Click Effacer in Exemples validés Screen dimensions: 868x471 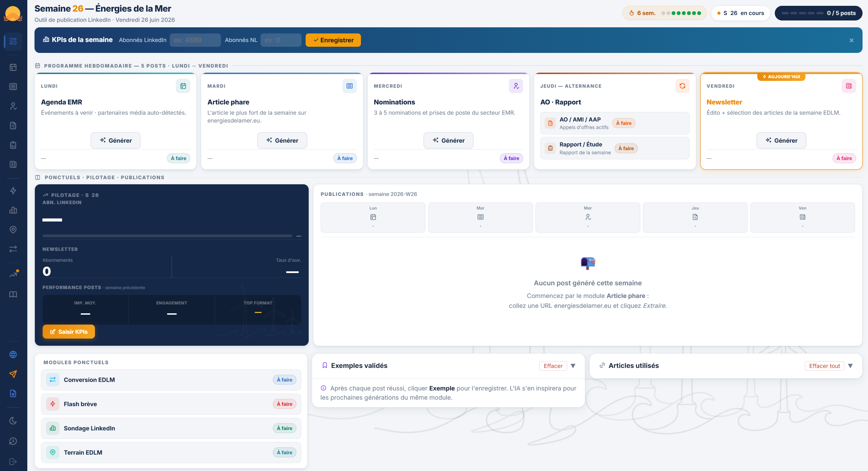(x=553, y=366)
